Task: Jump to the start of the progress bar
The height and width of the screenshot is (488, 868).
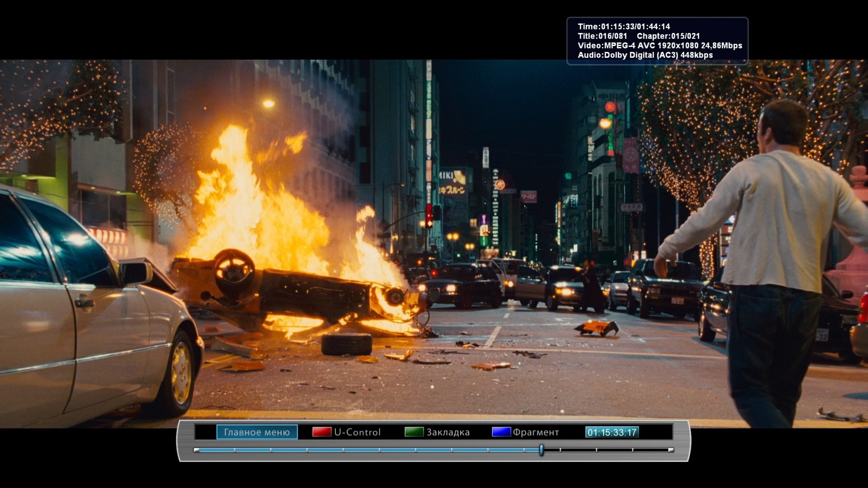Action: pos(196,450)
